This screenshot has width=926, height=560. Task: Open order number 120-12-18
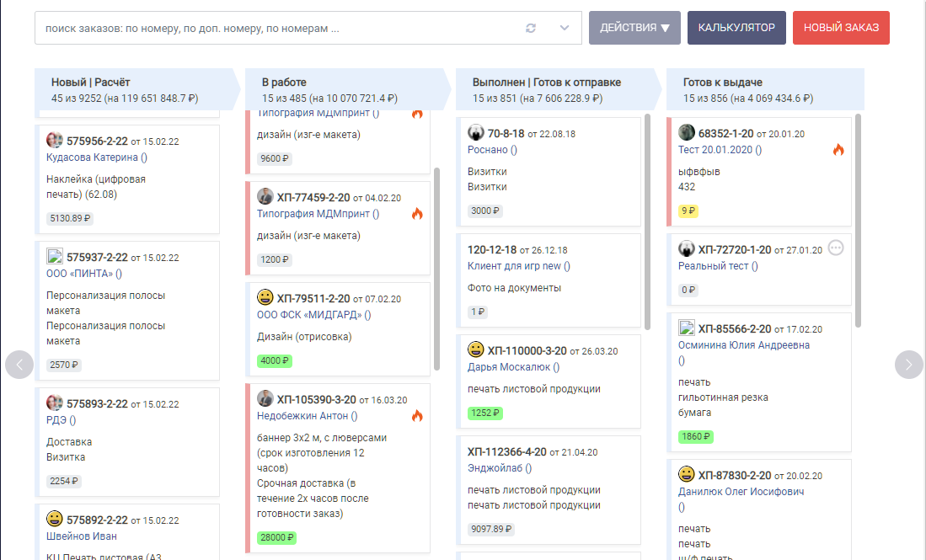[x=492, y=249]
